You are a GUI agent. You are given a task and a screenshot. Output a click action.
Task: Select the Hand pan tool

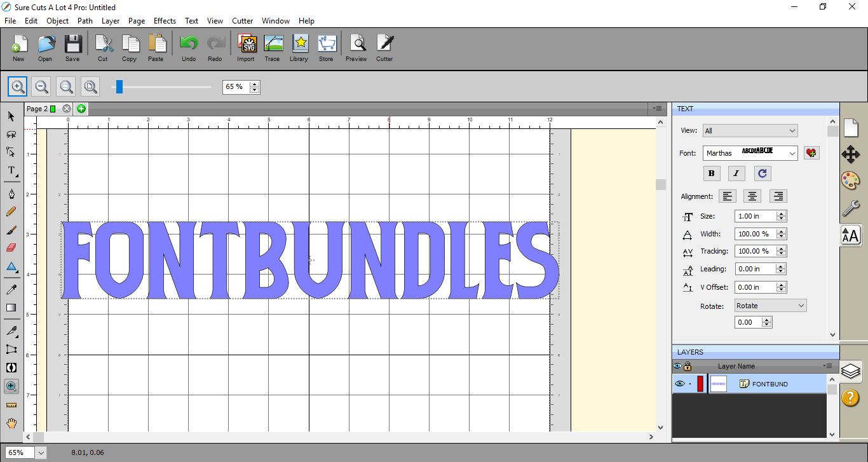pos(11,423)
